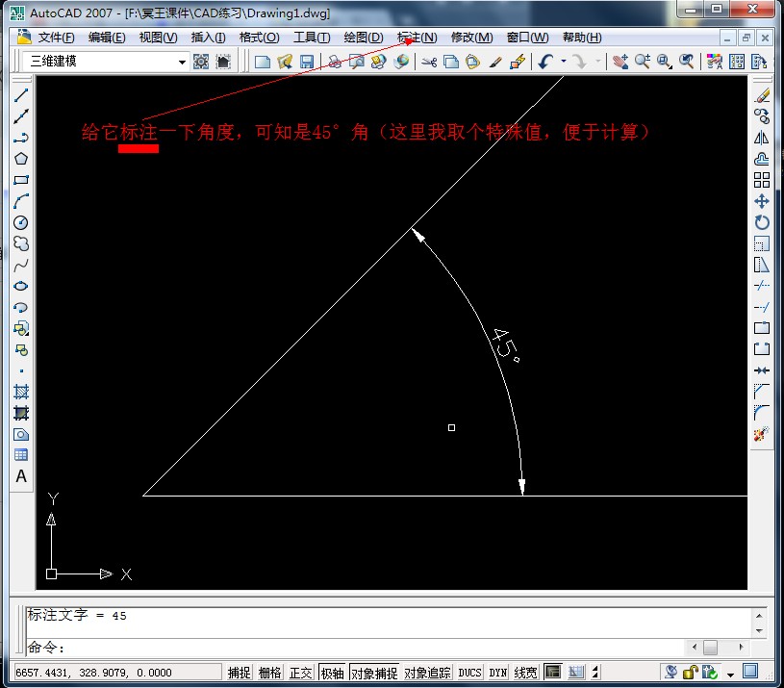Select the Explode tool
Image resolution: width=784 pixels, height=688 pixels.
(762, 434)
